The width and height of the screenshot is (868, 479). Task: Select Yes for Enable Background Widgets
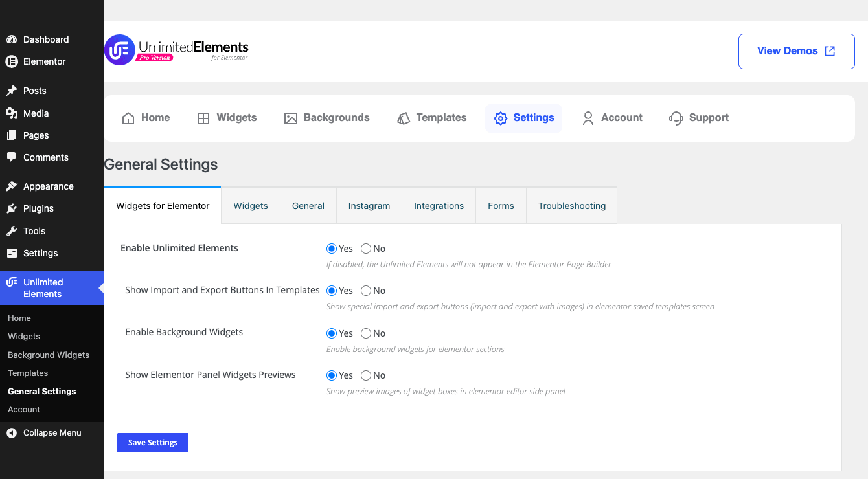(332, 333)
